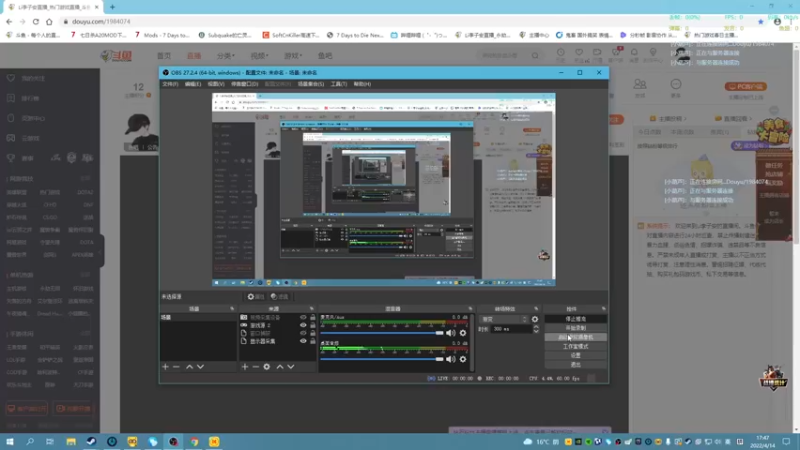Click 首页 link on Douyu navigation bar
800x450 pixels.
click(164, 56)
